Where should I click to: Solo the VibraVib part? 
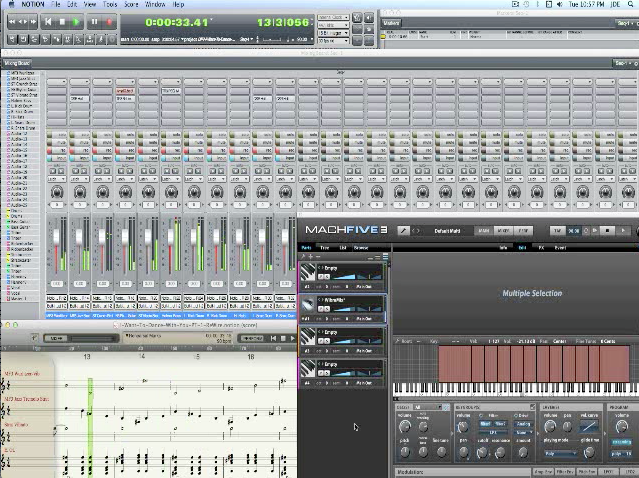click(x=327, y=309)
